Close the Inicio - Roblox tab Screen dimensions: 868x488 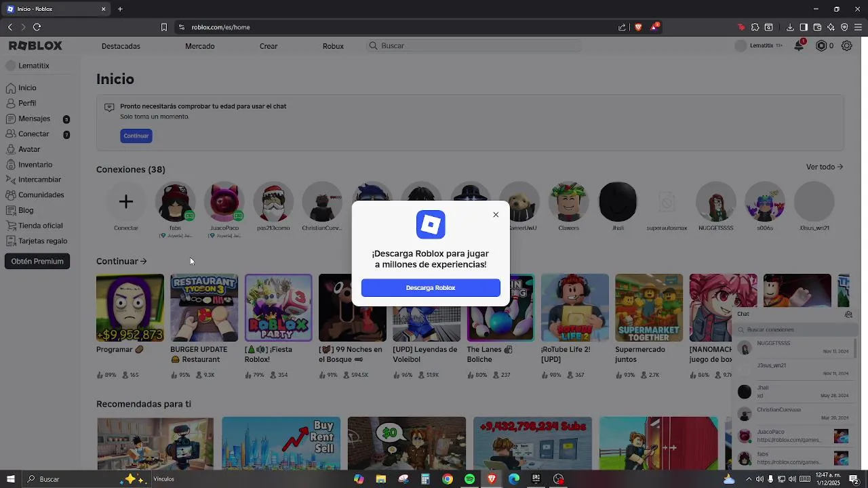click(103, 9)
